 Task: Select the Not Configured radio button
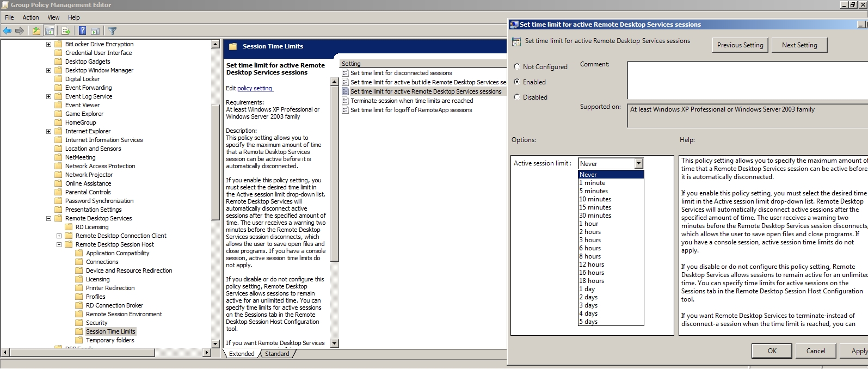(517, 66)
